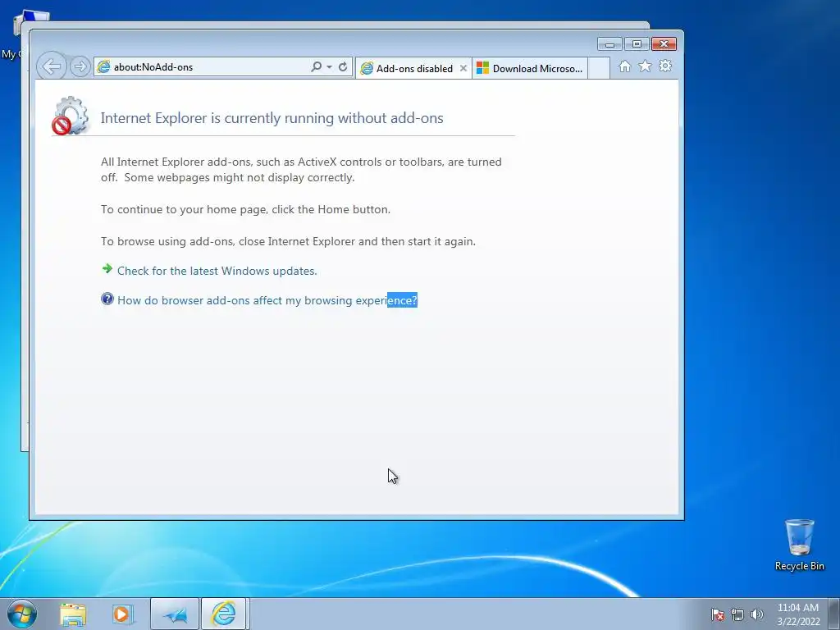Click the page favicon in the address bar

[x=103, y=67]
